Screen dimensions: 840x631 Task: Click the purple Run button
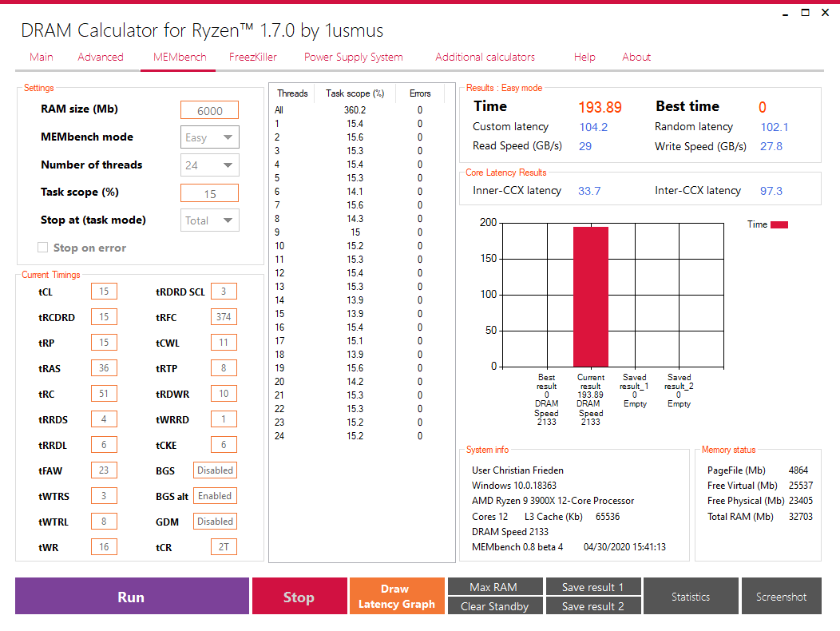pyautogui.click(x=132, y=596)
